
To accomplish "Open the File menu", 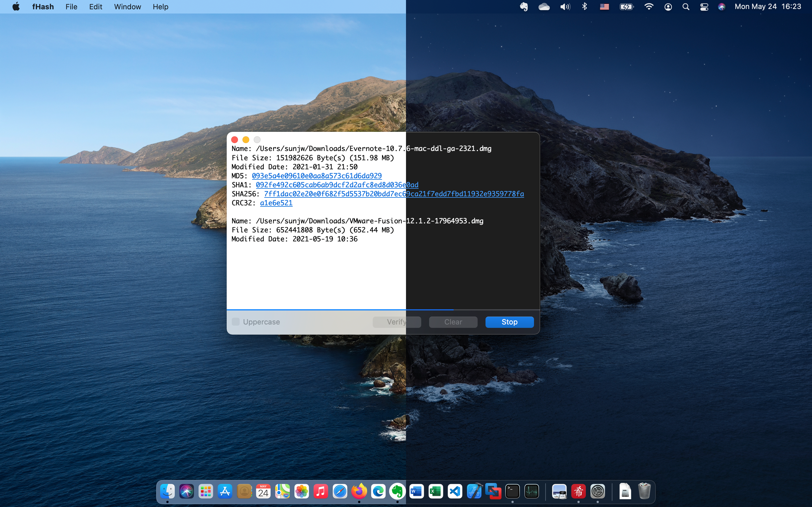I will pyautogui.click(x=71, y=6).
